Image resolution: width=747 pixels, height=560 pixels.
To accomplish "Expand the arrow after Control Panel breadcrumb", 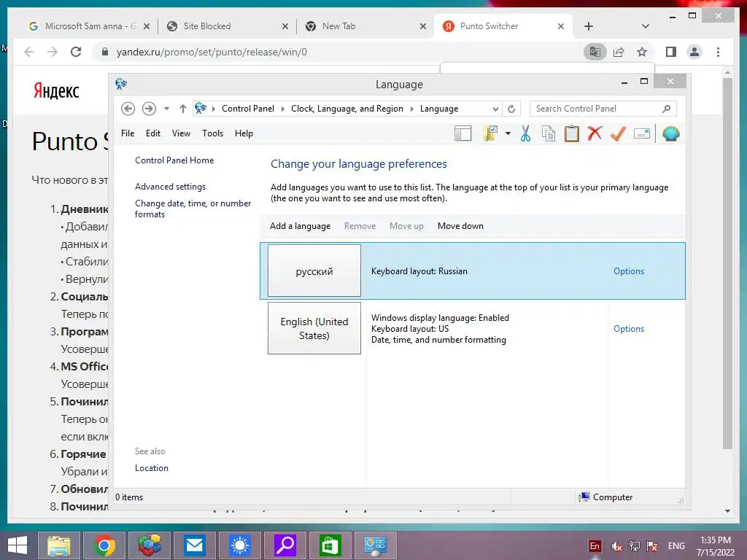I will [282, 109].
